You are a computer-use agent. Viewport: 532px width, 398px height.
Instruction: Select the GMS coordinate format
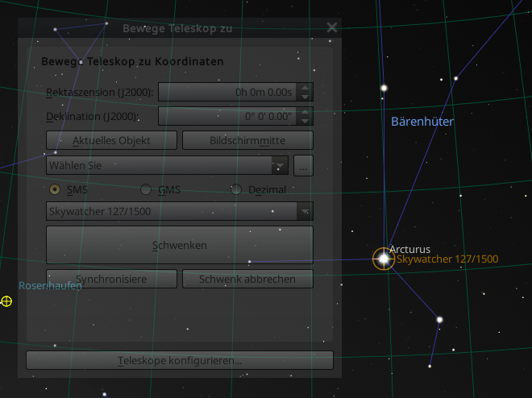(x=146, y=189)
